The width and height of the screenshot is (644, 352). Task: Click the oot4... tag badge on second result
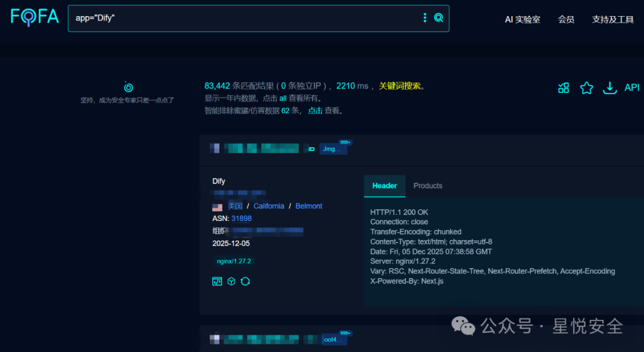click(x=333, y=339)
